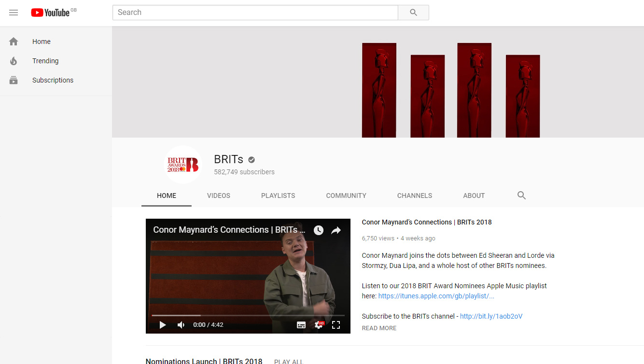Click the 0:00 / 4:42 time display
Viewport: 644px width, 364px height.
pyautogui.click(x=208, y=325)
